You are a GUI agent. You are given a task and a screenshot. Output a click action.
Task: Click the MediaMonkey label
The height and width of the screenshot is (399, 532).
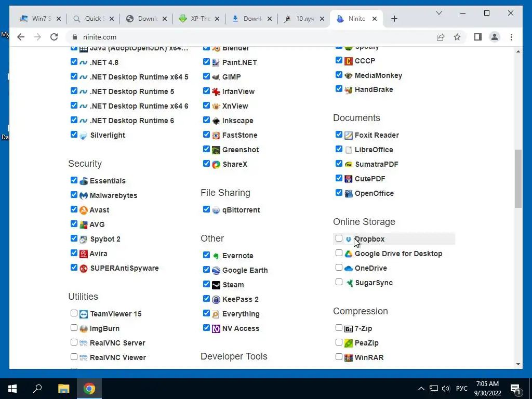(x=378, y=75)
